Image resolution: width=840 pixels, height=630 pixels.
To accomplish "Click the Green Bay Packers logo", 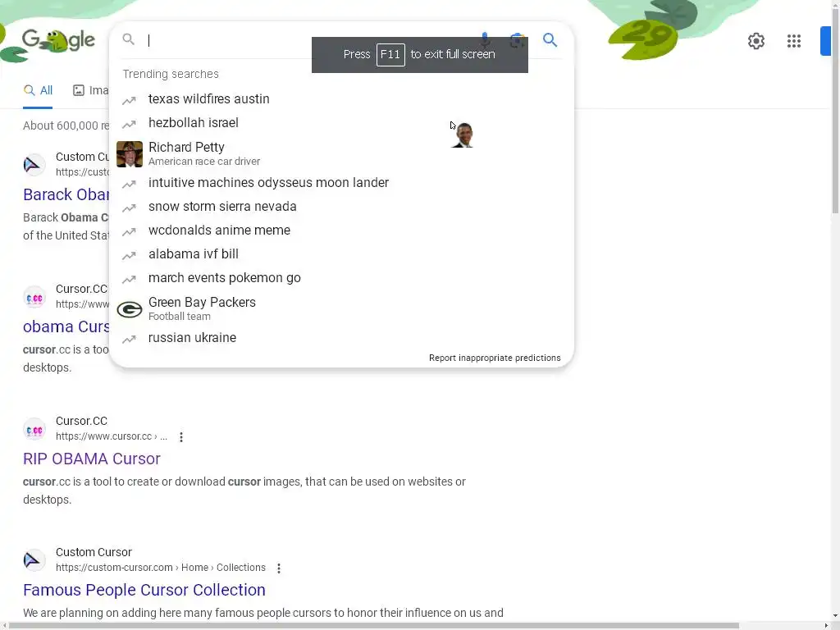I will 130,309.
